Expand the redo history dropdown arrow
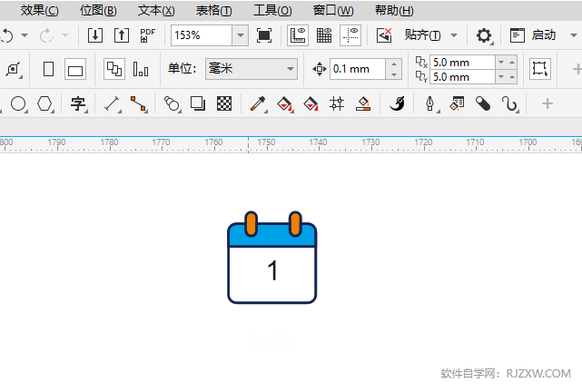582x392 pixels. point(65,35)
